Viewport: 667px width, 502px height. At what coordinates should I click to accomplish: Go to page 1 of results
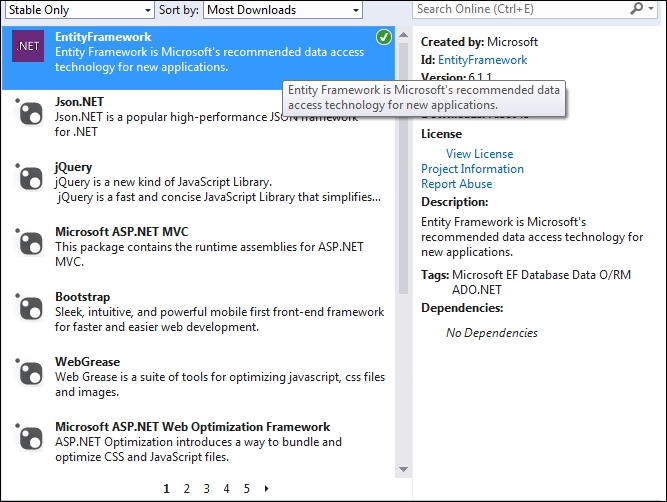click(166, 489)
